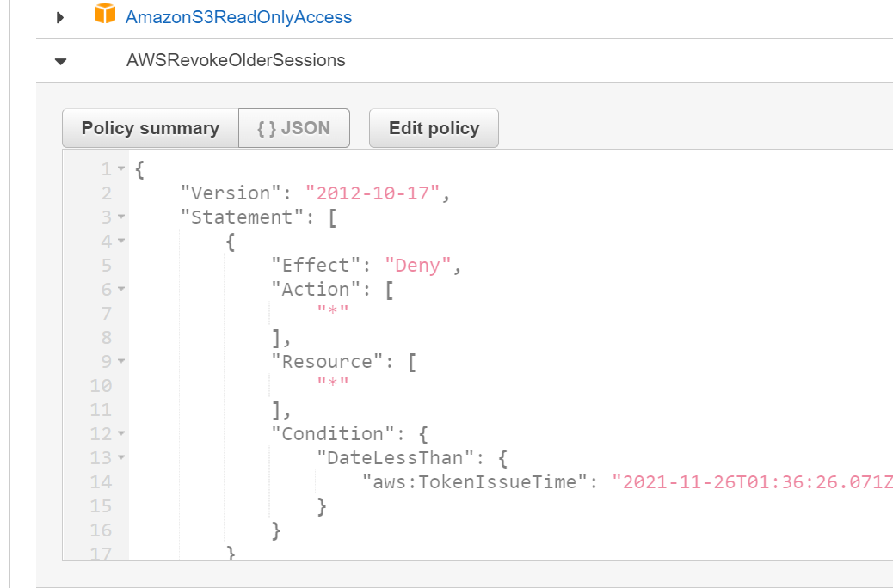Click the AWSRevokeOlderSessions policy name
Screen dimensions: 893x588
pyautogui.click(x=236, y=60)
